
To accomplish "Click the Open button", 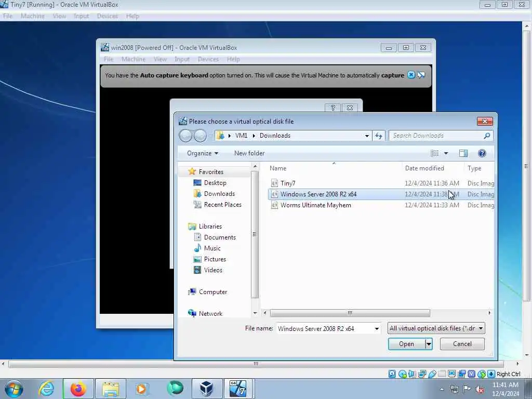I will pos(406,344).
